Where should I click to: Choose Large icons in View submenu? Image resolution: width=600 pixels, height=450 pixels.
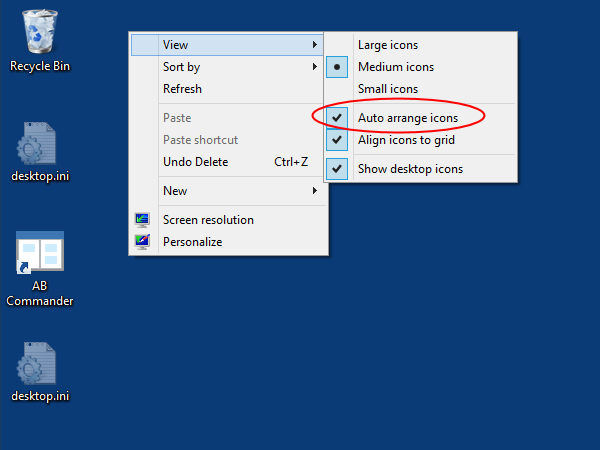point(388,45)
